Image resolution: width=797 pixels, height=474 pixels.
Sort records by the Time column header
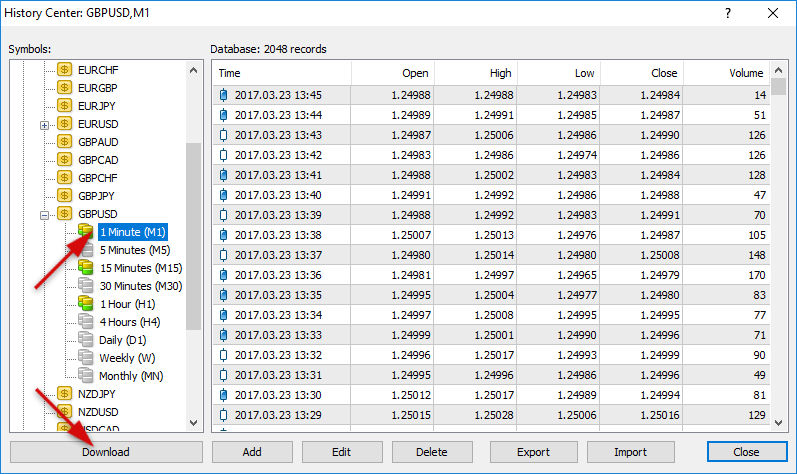pos(281,73)
